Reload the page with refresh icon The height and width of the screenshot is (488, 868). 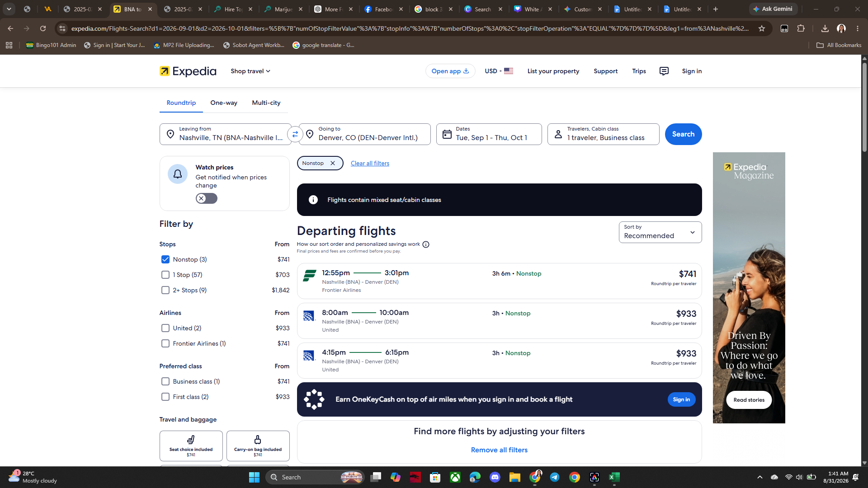click(x=43, y=28)
